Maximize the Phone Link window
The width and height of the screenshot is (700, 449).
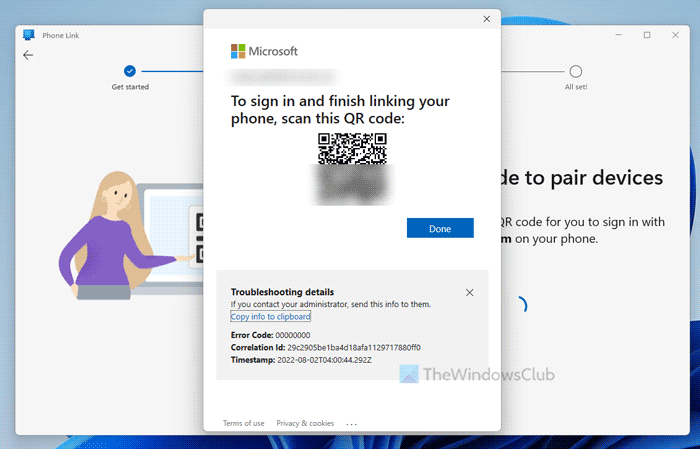pyautogui.click(x=647, y=35)
